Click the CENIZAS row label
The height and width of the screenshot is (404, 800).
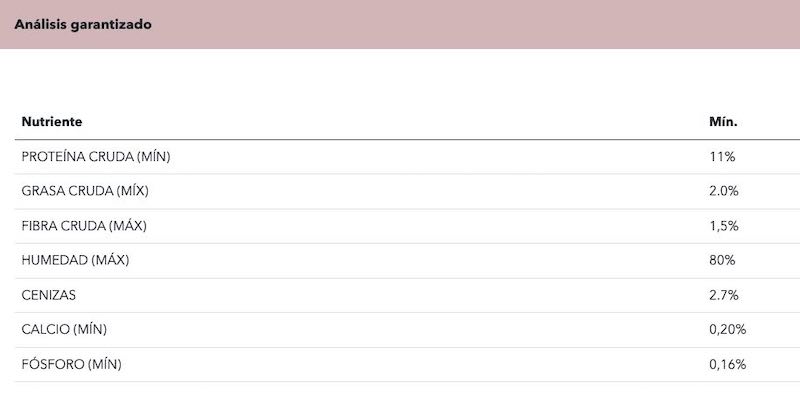48,295
